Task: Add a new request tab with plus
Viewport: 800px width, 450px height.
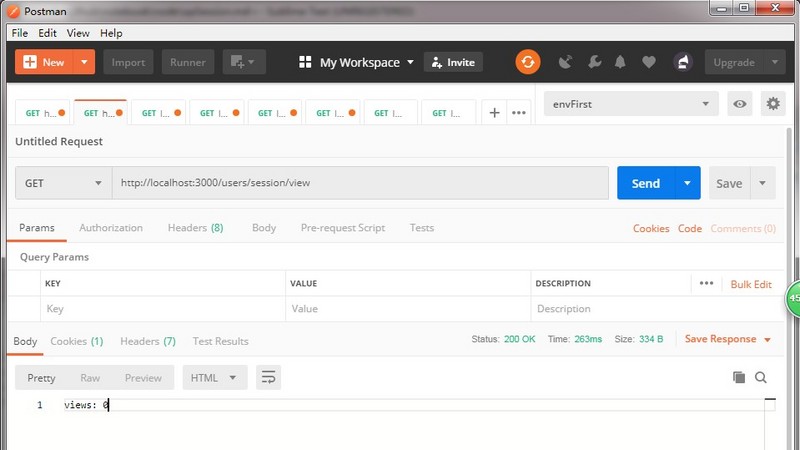Action: 494,113
